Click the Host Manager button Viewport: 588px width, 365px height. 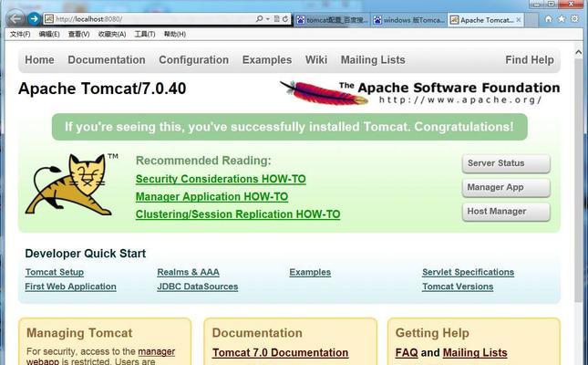[506, 212]
